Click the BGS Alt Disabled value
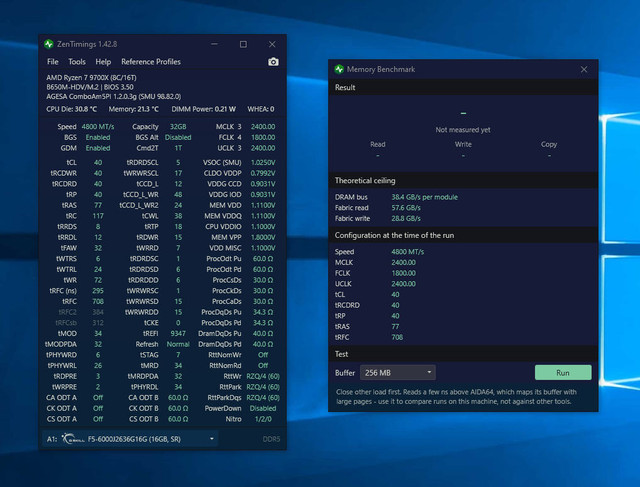 click(178, 137)
